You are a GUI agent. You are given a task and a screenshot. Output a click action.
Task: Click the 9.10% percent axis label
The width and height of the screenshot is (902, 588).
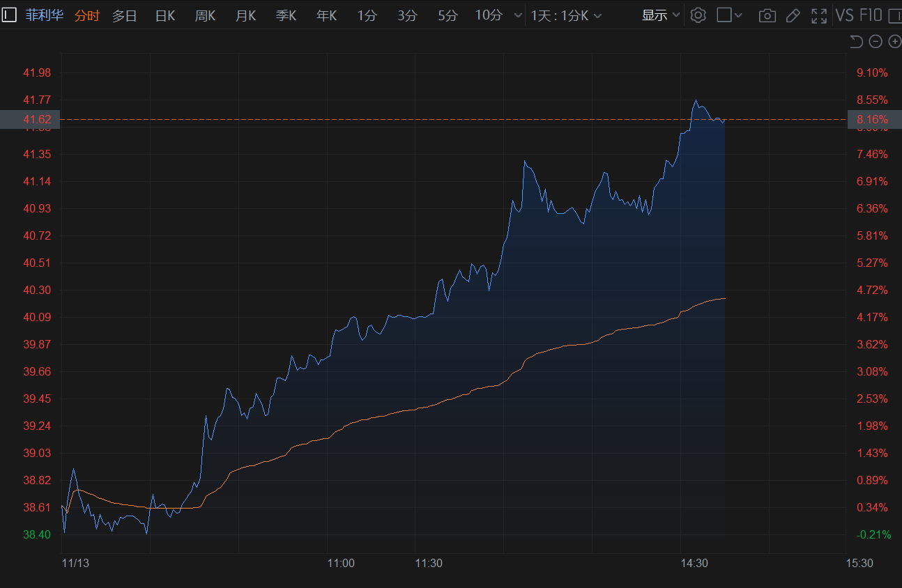pyautogui.click(x=872, y=72)
